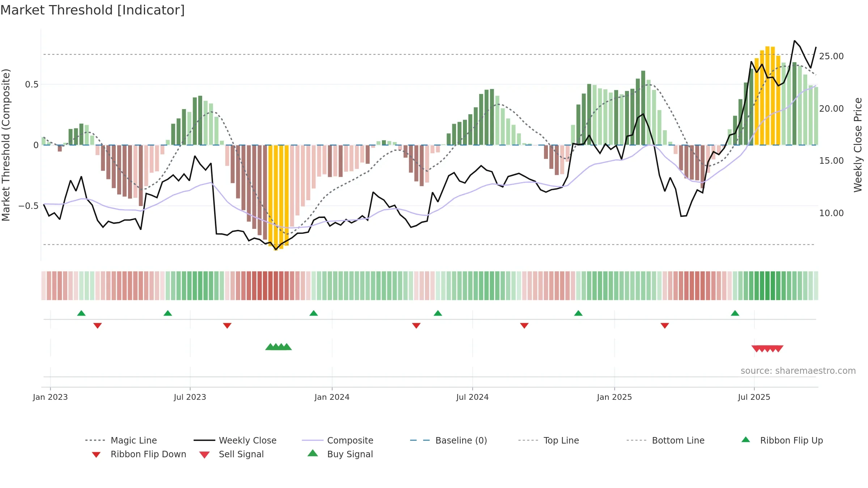The image size is (868, 488).
Task: Click the green flip-up triangle just before Jan 2024
Action: [x=314, y=313]
